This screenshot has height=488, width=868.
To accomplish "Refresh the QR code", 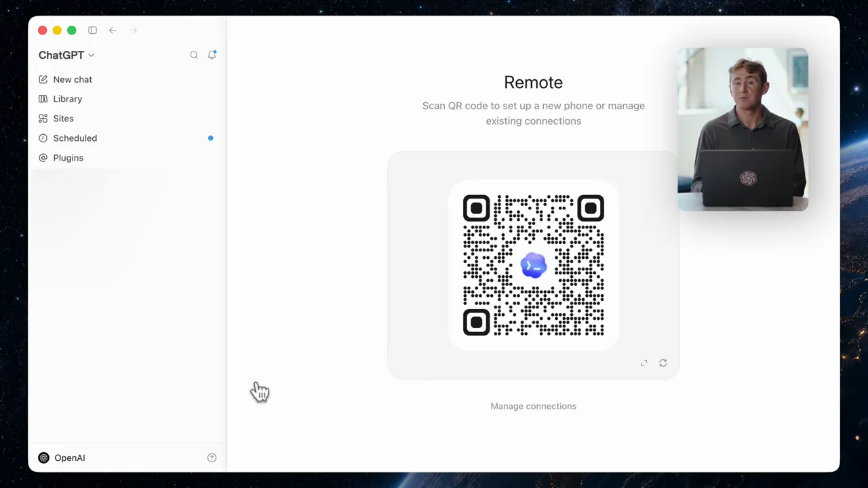I will point(663,363).
